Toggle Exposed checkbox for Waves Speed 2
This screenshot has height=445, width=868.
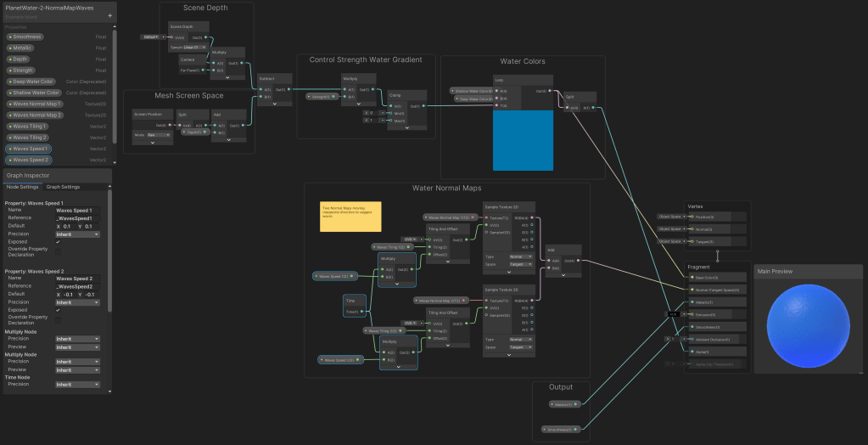[x=59, y=309]
